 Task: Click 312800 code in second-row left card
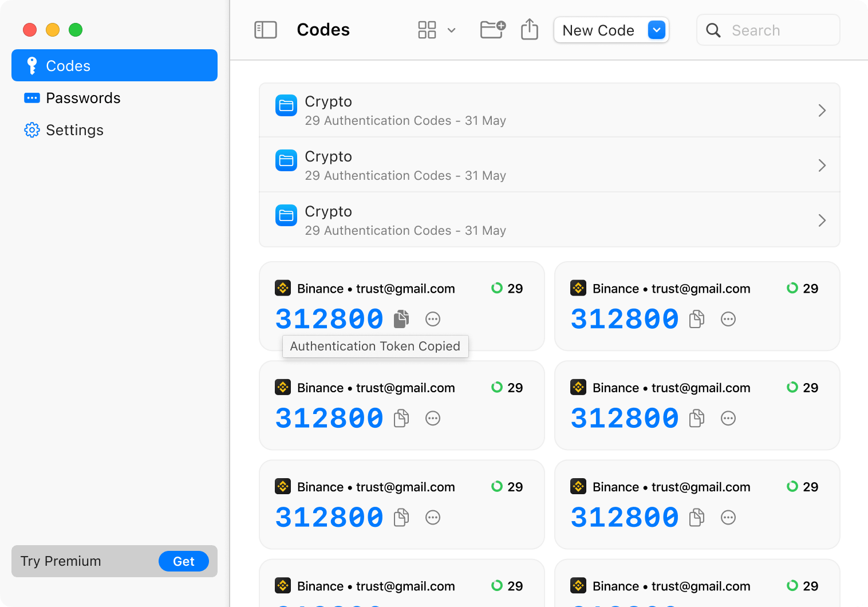tap(329, 418)
